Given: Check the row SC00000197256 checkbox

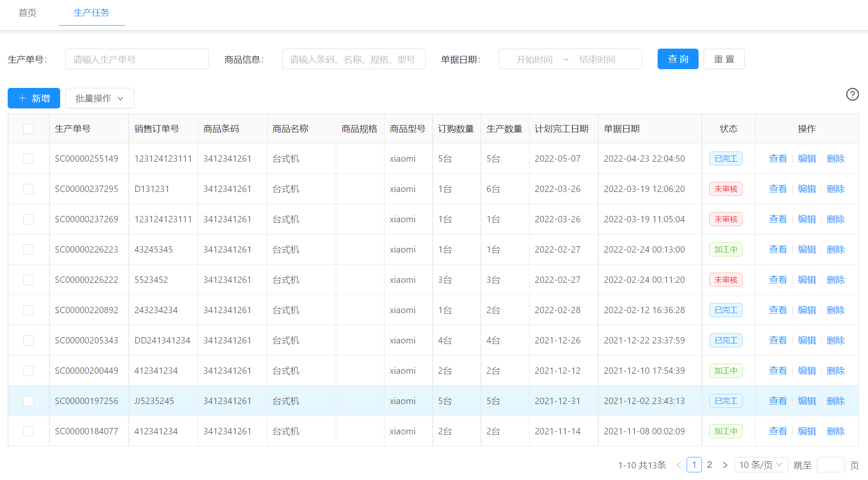Looking at the screenshot, I should [x=29, y=401].
